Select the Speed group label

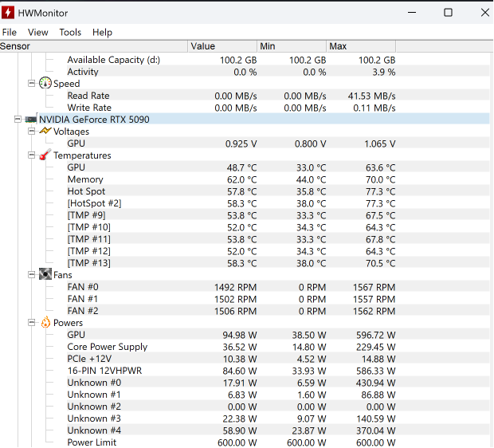tap(66, 84)
